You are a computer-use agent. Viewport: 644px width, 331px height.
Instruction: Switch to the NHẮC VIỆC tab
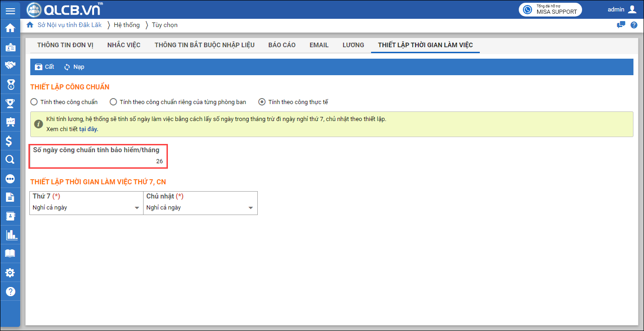pyautogui.click(x=124, y=45)
